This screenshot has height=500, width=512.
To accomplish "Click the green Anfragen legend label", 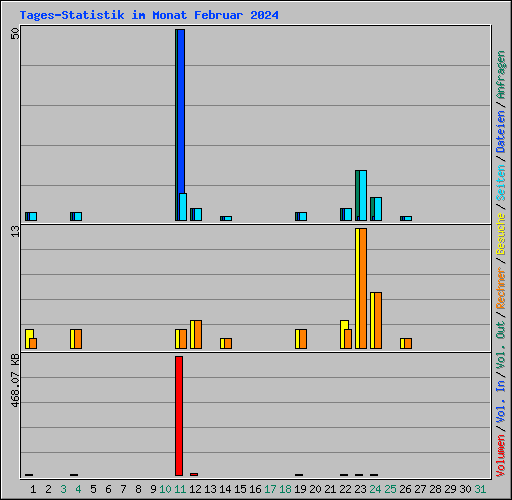I will pyautogui.click(x=501, y=74).
